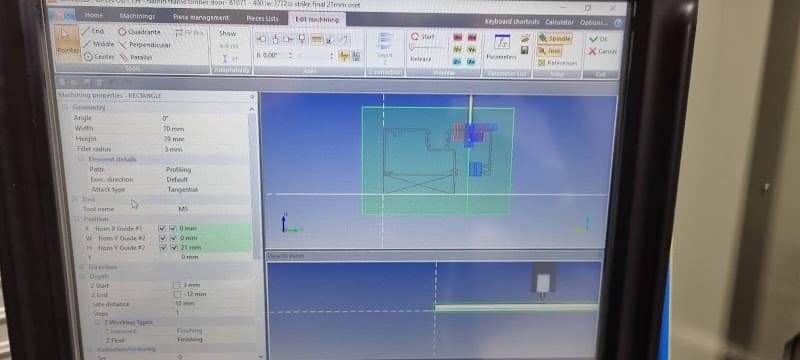Click the Width value 70 mm

coord(173,128)
